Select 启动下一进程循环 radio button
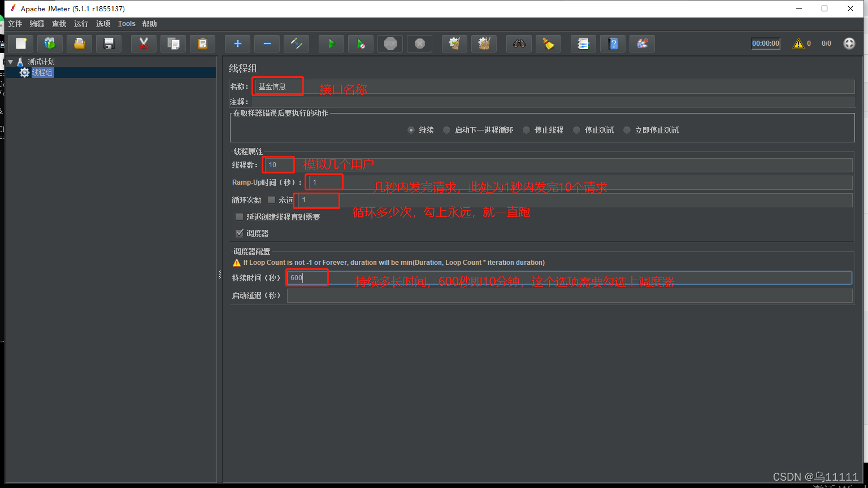868x488 pixels. tap(446, 130)
